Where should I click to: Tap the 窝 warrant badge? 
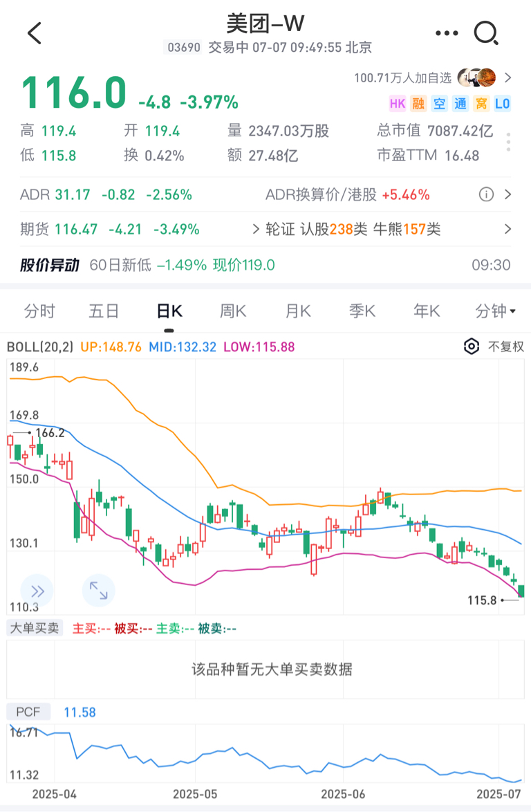click(481, 104)
